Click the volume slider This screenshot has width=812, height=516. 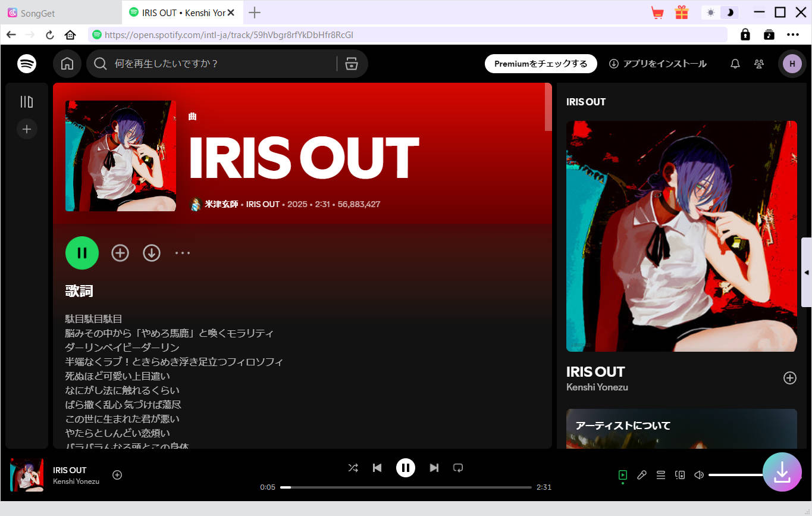[x=738, y=475]
